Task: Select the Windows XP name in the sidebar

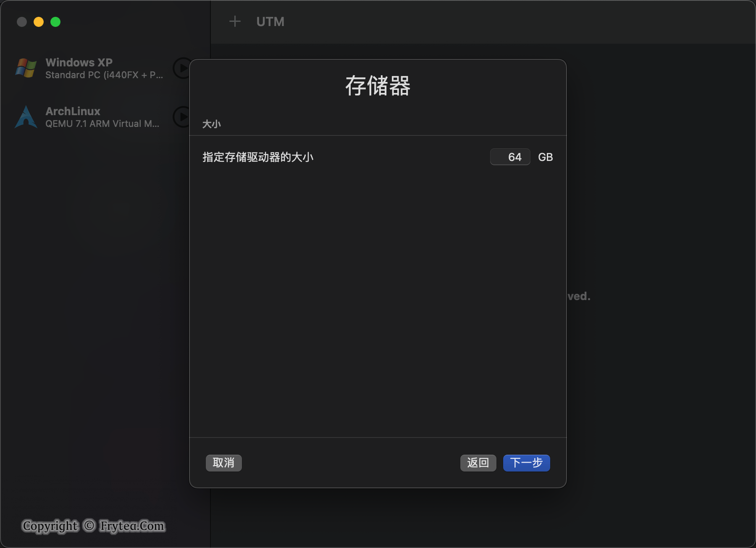Action: click(79, 62)
